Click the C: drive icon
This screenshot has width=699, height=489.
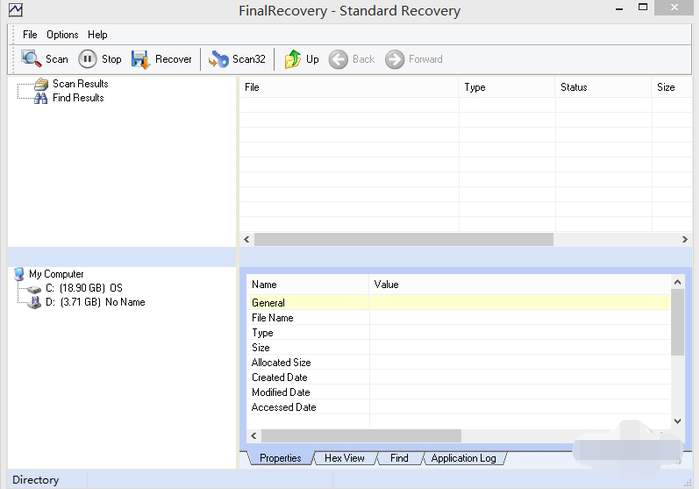(x=34, y=289)
